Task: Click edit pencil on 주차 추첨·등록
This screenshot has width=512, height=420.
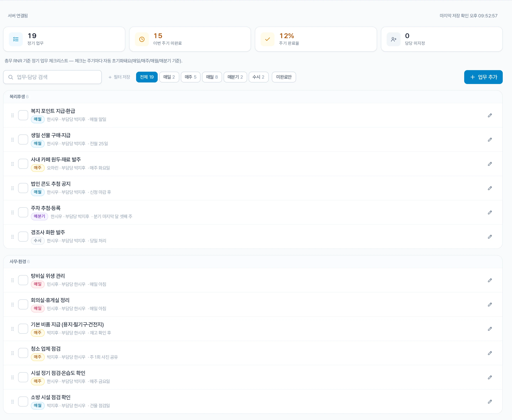Action: coord(490,213)
